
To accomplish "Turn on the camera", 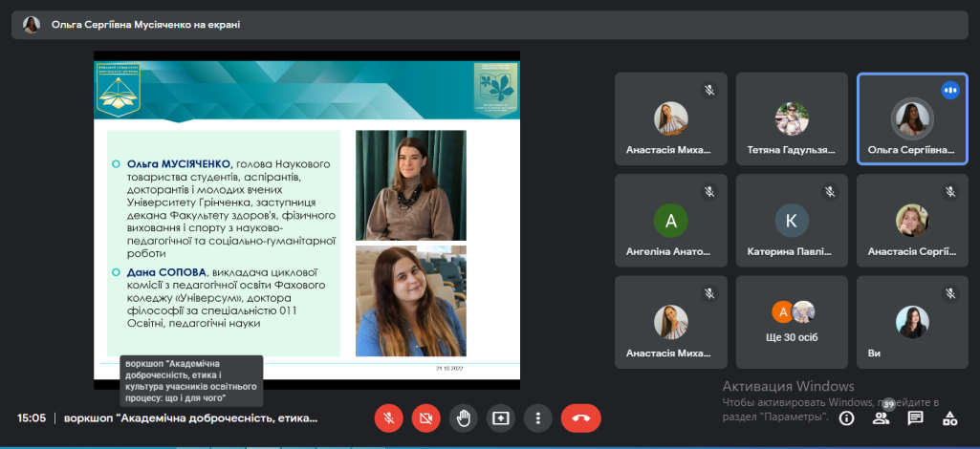I will click(x=425, y=417).
